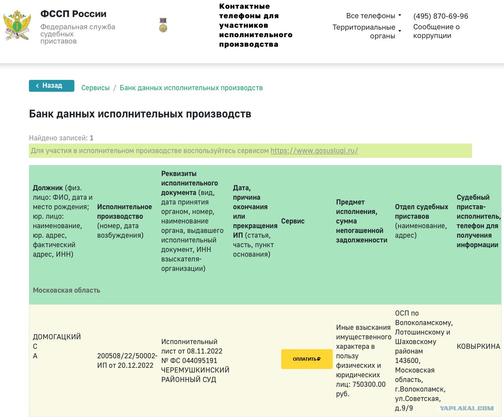The height and width of the screenshot is (420, 504).
Task: Click the 'Отдел судебных приставов' column header
Action: (x=422, y=221)
